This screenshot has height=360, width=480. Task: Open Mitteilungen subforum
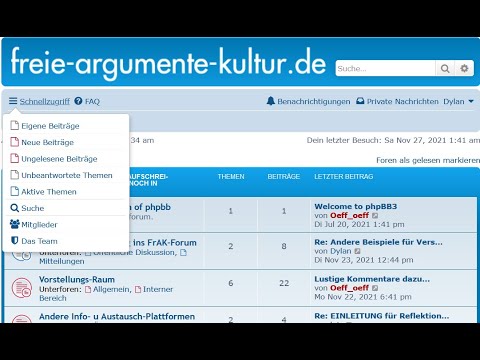(x=62, y=261)
